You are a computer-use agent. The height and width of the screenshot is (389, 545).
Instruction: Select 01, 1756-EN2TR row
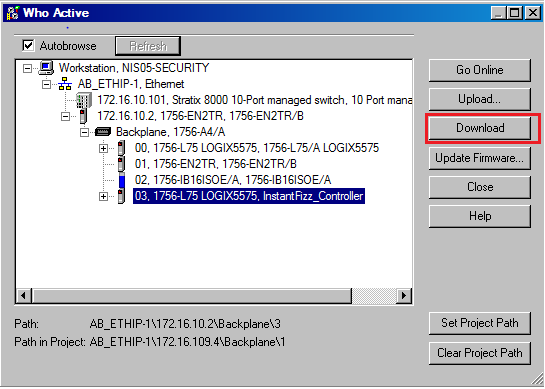[x=215, y=164]
